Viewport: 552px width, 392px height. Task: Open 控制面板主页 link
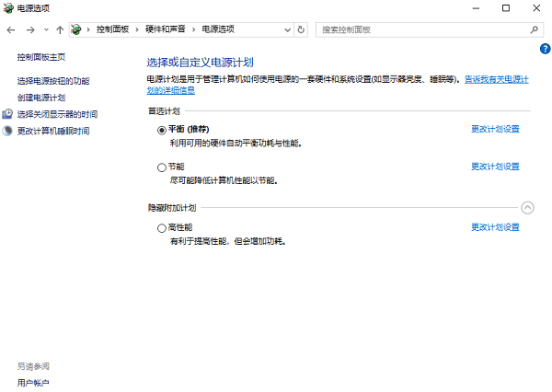(41, 57)
